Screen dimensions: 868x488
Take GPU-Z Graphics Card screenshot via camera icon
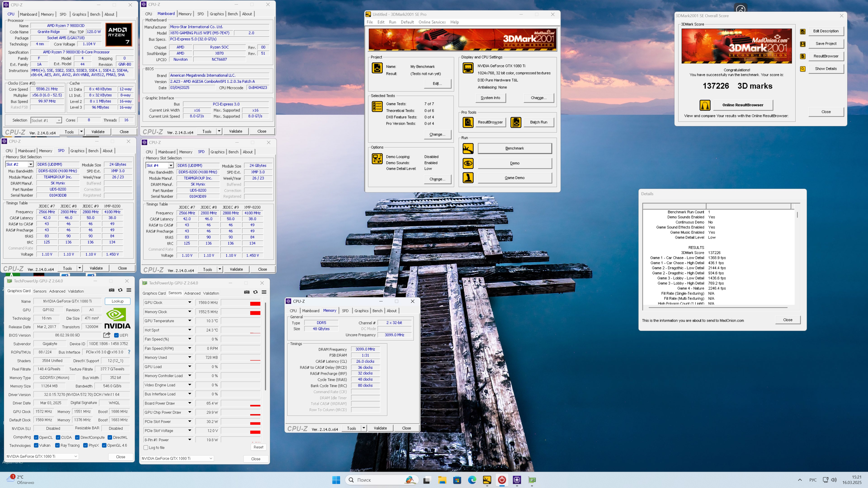[x=111, y=290]
